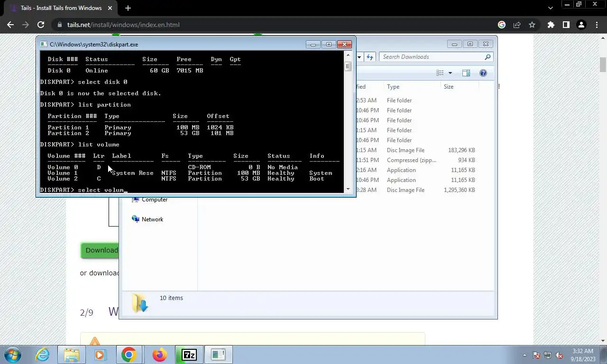Open 7-Zip taskbar icon
The image size is (607, 364).
pyautogui.click(x=189, y=355)
